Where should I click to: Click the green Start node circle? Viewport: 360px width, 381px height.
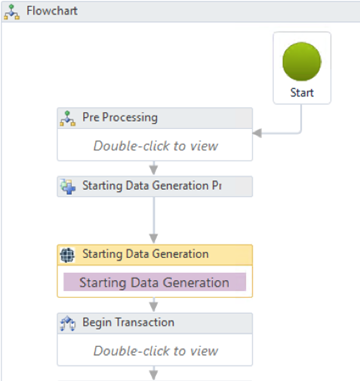302,61
